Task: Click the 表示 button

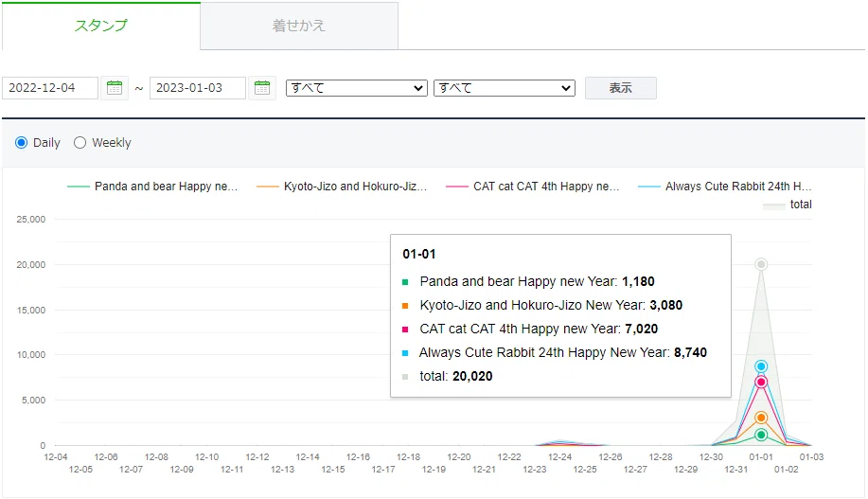Action: point(621,88)
